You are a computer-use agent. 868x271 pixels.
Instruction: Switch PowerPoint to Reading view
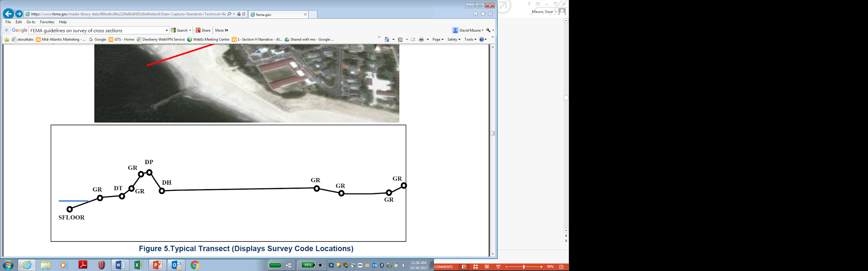487,267
